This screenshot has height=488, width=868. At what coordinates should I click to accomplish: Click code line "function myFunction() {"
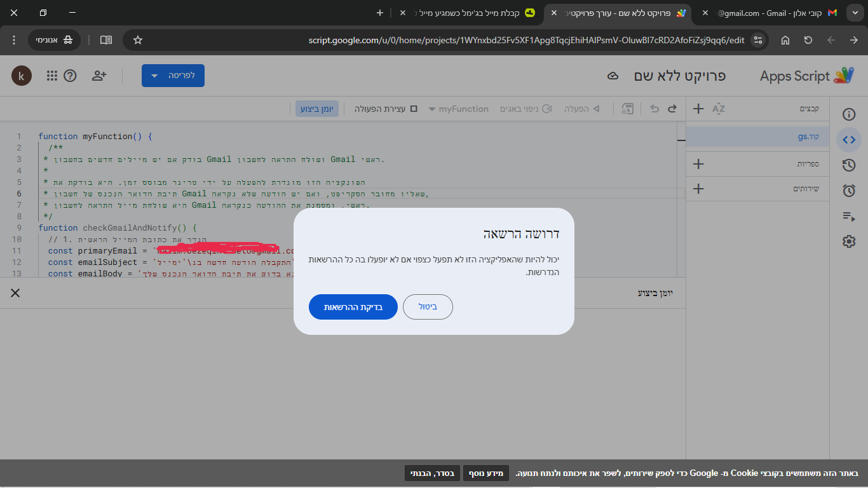coord(95,136)
